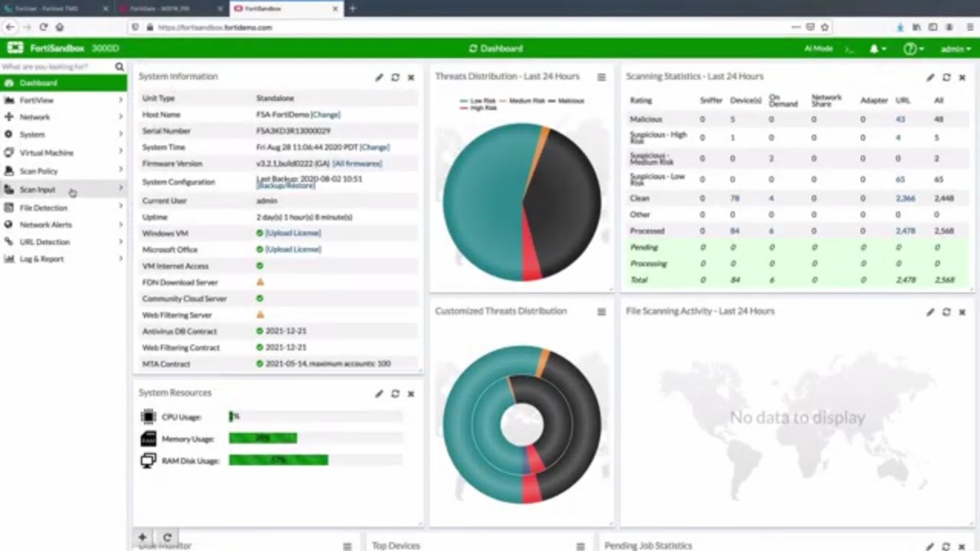Expand the Log & Report menu
The height and width of the screenshot is (551, 980).
pyautogui.click(x=63, y=259)
